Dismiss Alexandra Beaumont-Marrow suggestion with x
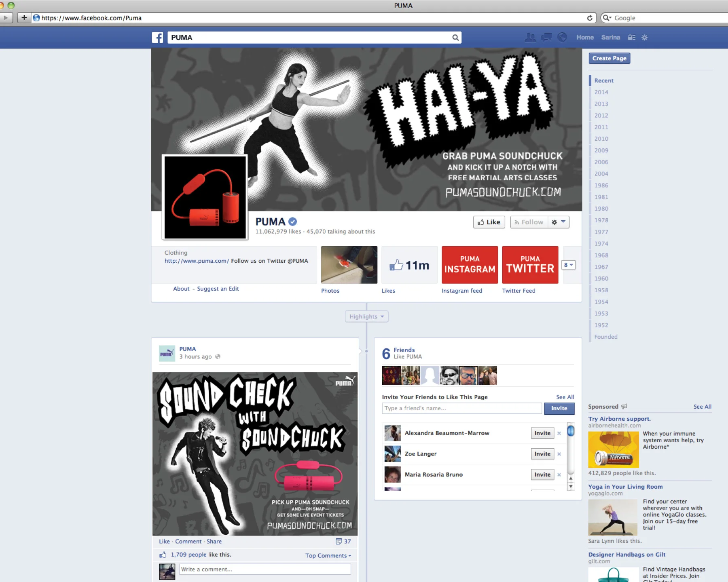 [559, 433]
